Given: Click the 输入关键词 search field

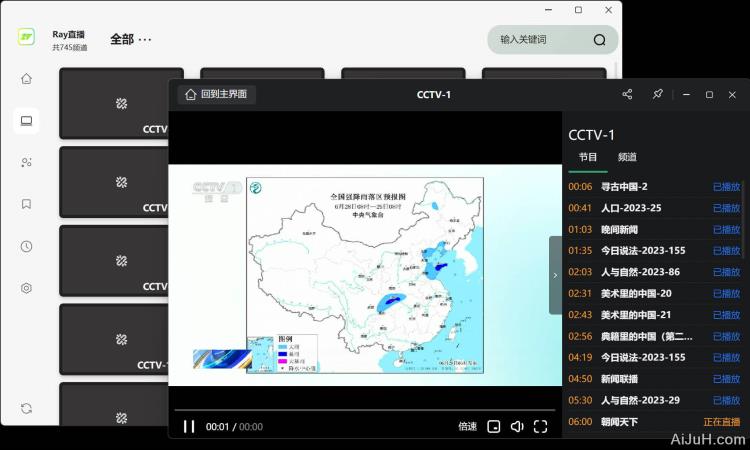Looking at the screenshot, I should (x=540, y=40).
